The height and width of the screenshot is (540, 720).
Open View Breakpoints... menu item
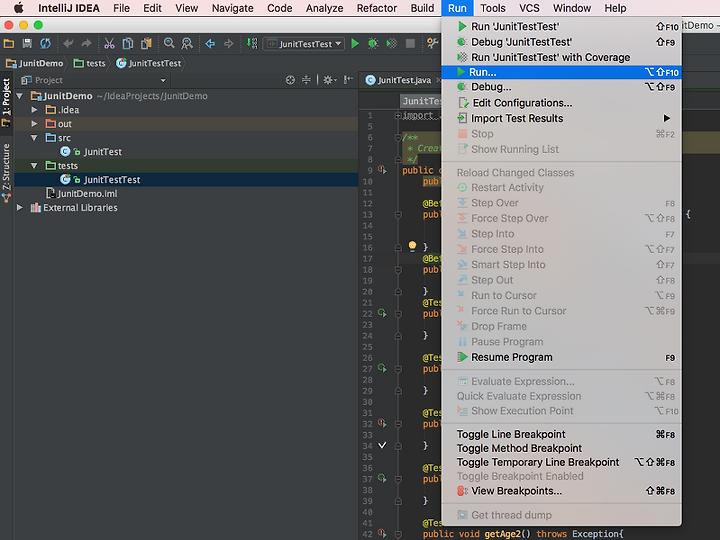(x=561, y=491)
